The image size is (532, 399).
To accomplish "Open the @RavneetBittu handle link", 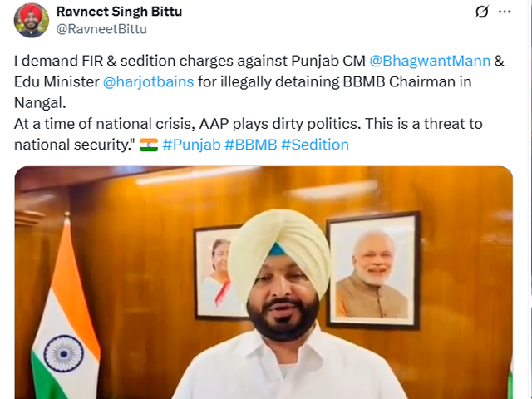I will [101, 29].
